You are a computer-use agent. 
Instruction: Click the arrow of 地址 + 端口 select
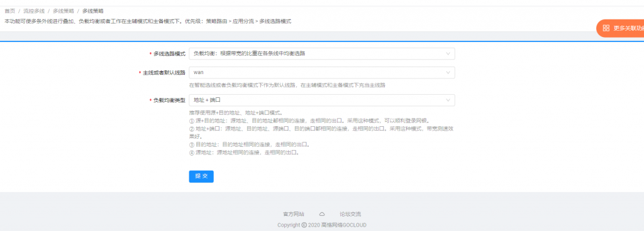pos(448,100)
